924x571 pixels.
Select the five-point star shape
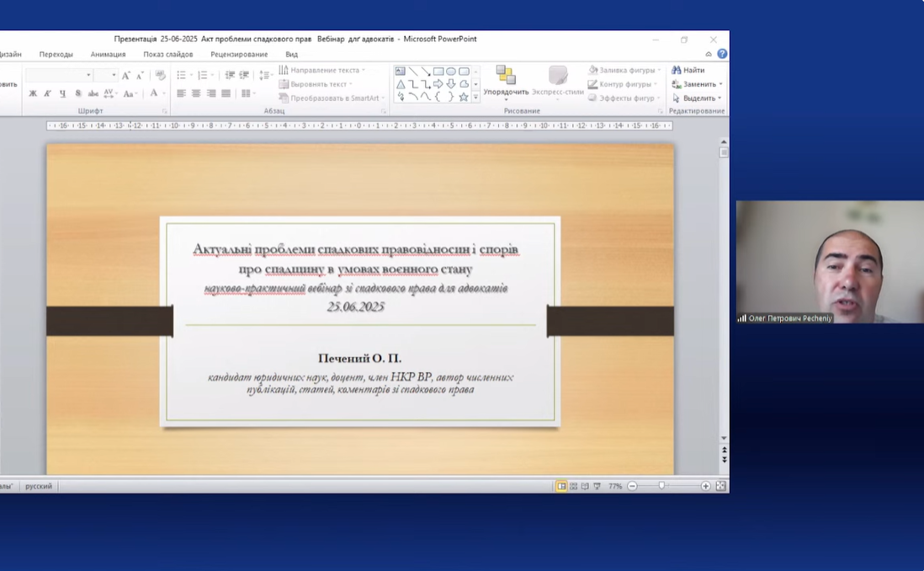coord(464,97)
